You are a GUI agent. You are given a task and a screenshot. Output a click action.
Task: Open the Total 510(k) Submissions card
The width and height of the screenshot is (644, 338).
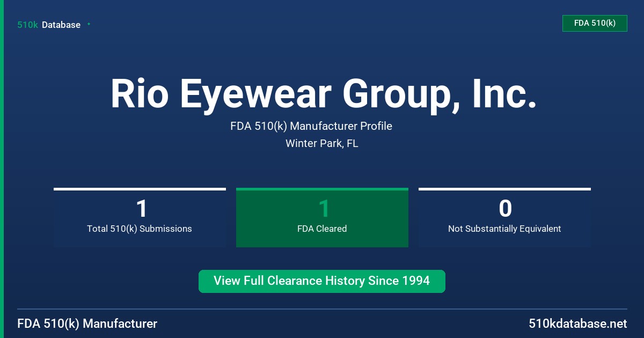140,217
